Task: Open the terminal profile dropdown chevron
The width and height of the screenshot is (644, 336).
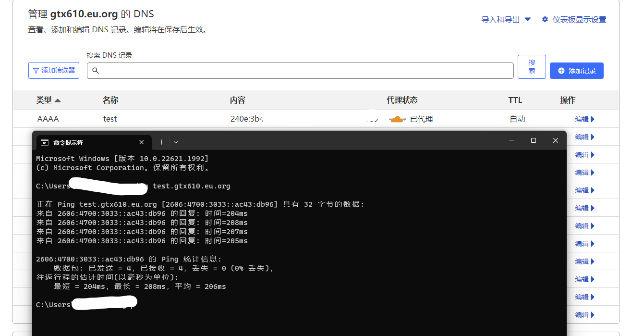Action: pos(176,142)
